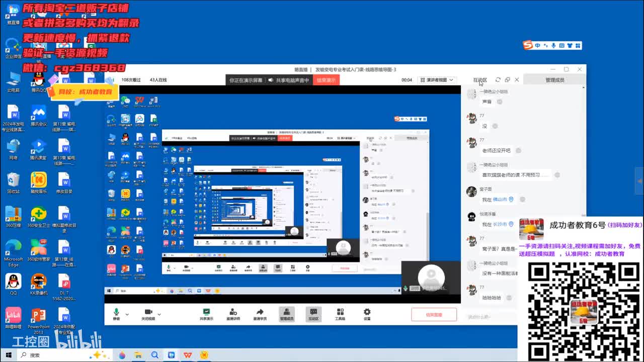
Task: Open the 回收站 recycle bin
Action: pyautogui.click(x=13, y=184)
